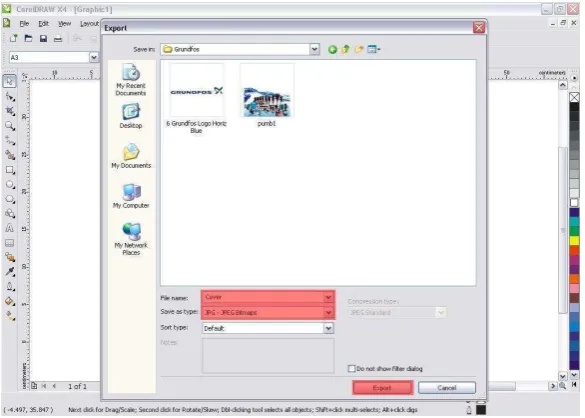Open the Layout menu
This screenshot has height=418, width=585.
90,24
